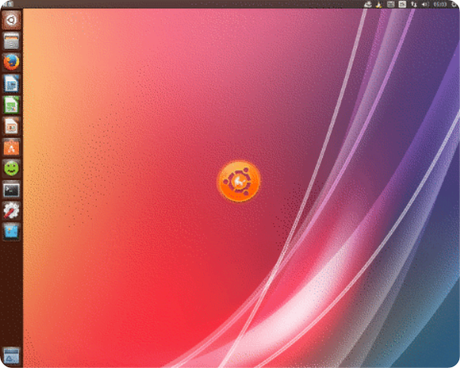This screenshot has width=460, height=368.
Task: Open the Ubuntu Software Center
Action: 11,147
